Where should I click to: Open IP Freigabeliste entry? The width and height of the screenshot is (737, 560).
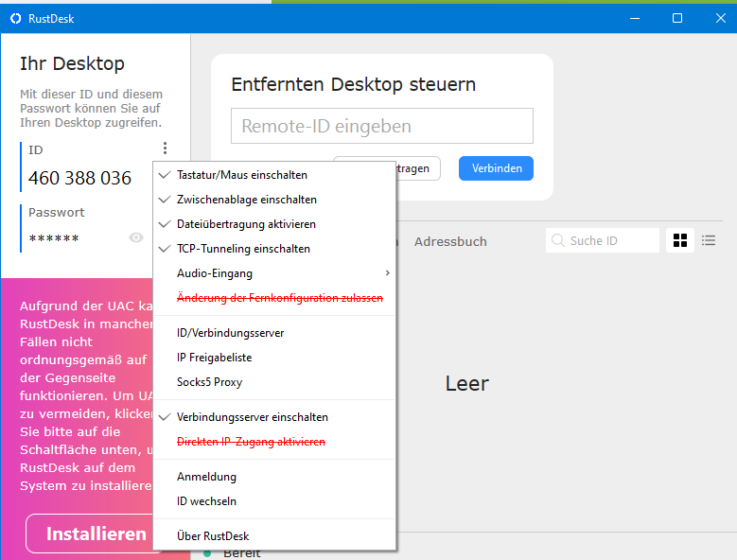[x=275, y=358]
